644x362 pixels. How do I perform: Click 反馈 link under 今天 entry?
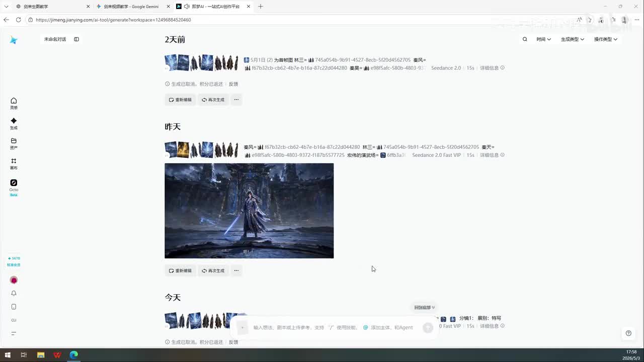(233, 342)
